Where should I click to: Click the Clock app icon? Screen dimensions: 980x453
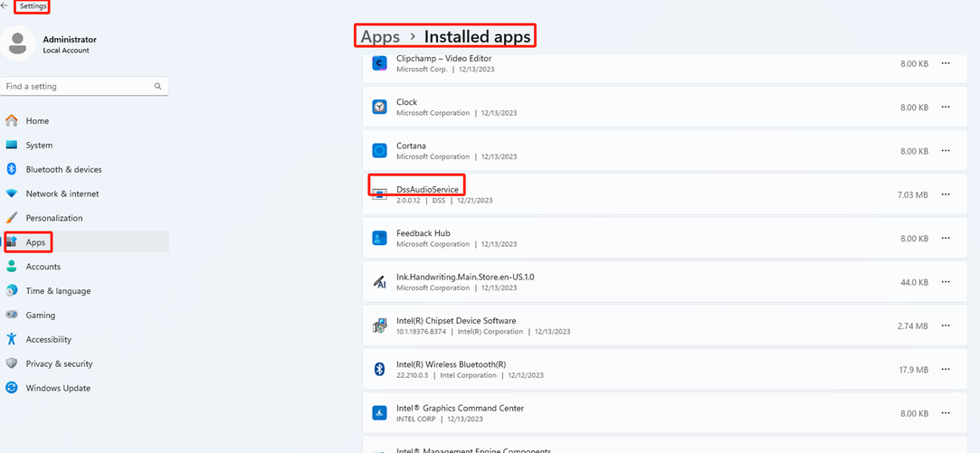click(380, 107)
